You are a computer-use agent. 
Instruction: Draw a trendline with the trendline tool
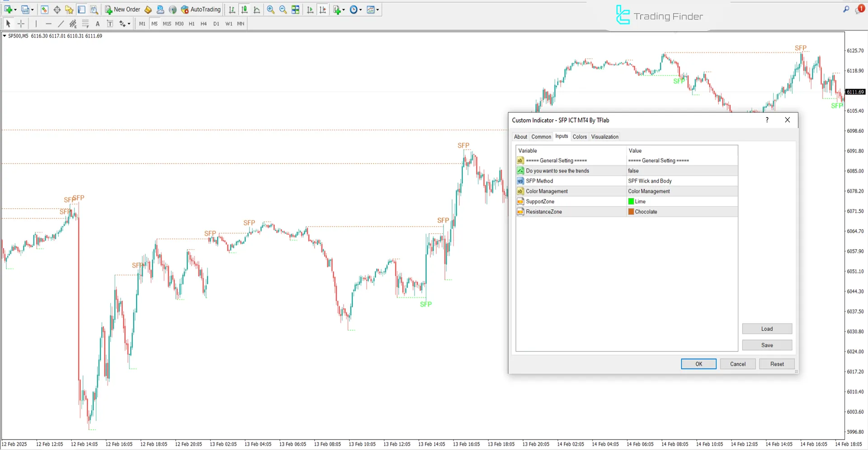point(61,24)
